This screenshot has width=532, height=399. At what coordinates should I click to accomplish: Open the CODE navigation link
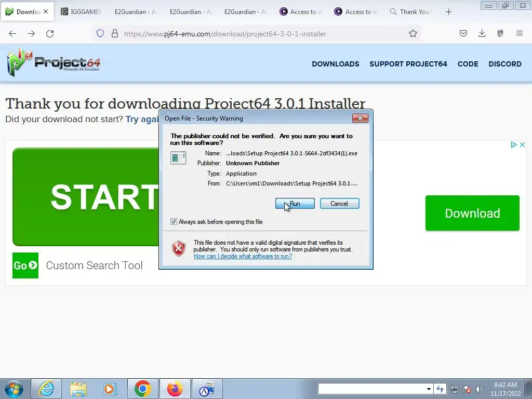(468, 64)
